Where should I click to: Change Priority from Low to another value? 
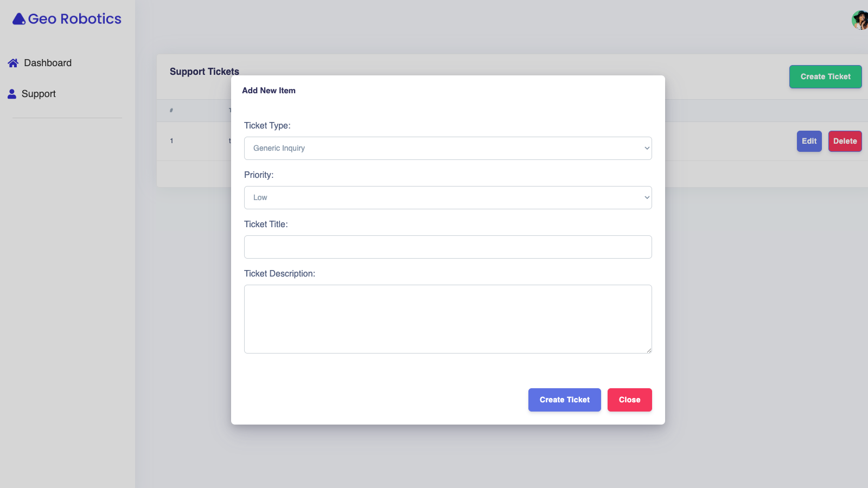[448, 197]
